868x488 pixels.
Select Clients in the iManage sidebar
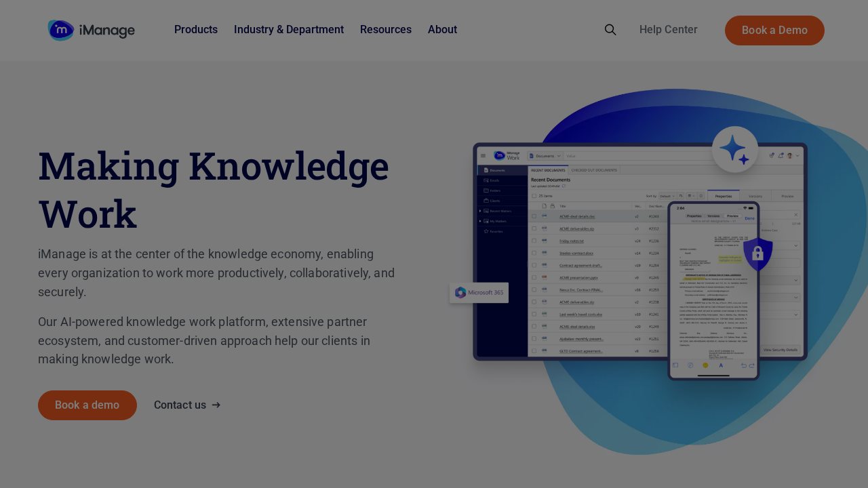point(486,201)
